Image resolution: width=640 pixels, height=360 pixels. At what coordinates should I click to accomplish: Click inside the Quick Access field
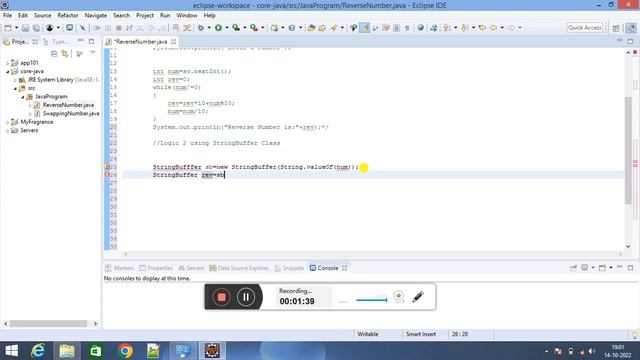585,27
